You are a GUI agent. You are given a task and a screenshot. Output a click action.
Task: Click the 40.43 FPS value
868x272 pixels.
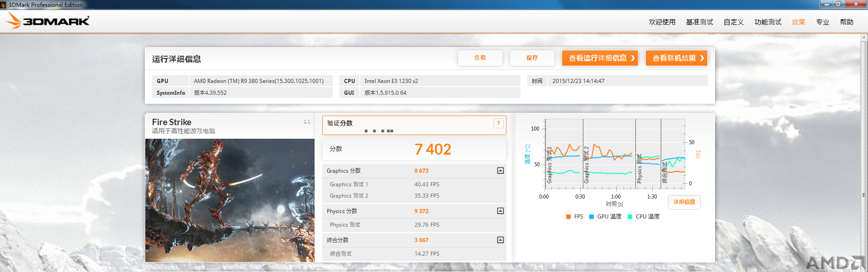click(427, 185)
